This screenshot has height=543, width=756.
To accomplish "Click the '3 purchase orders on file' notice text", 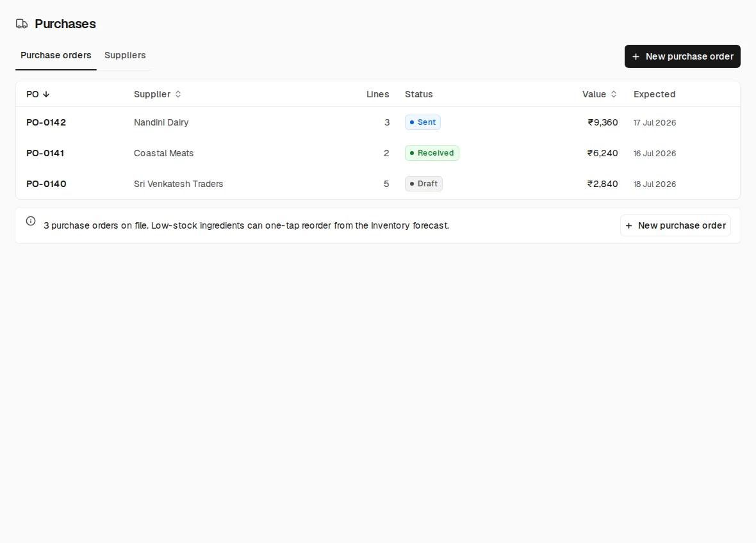I will [247, 225].
